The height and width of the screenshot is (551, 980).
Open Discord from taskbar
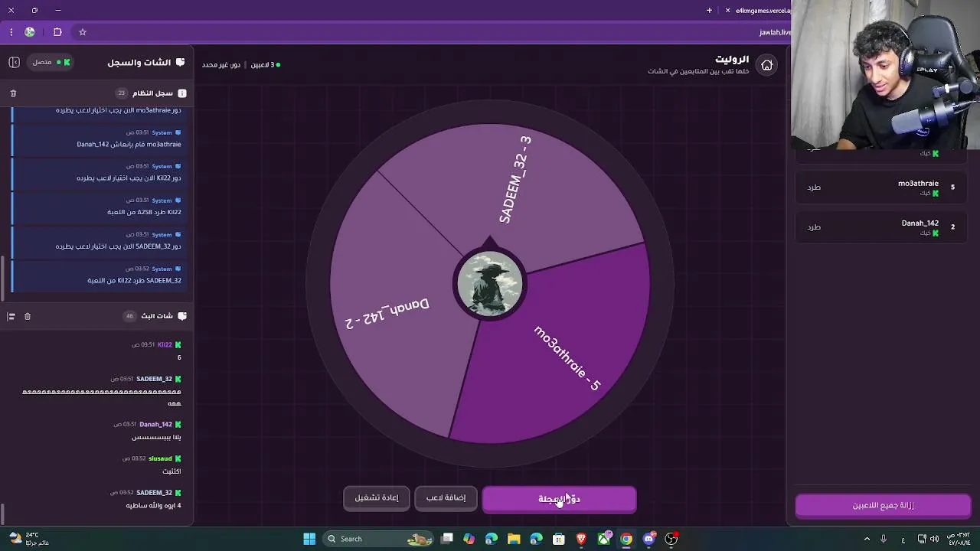tap(649, 539)
